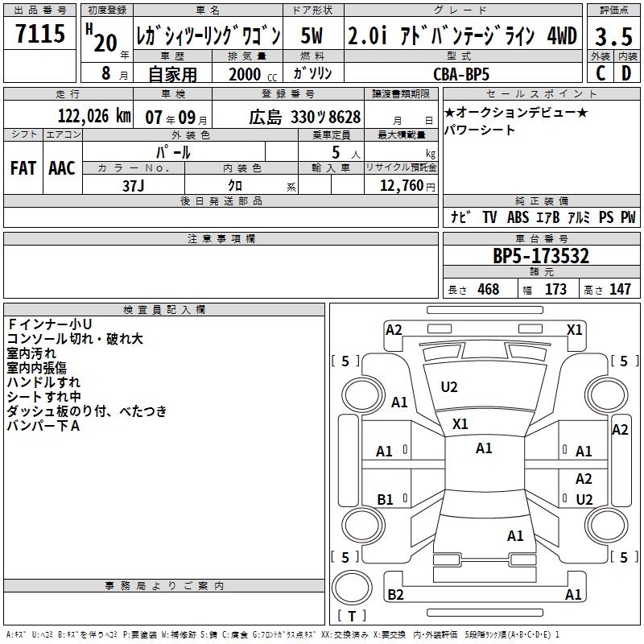Select the registration year H20 value
Image resolution: width=644 pixels, height=644 pixels.
click(x=102, y=38)
